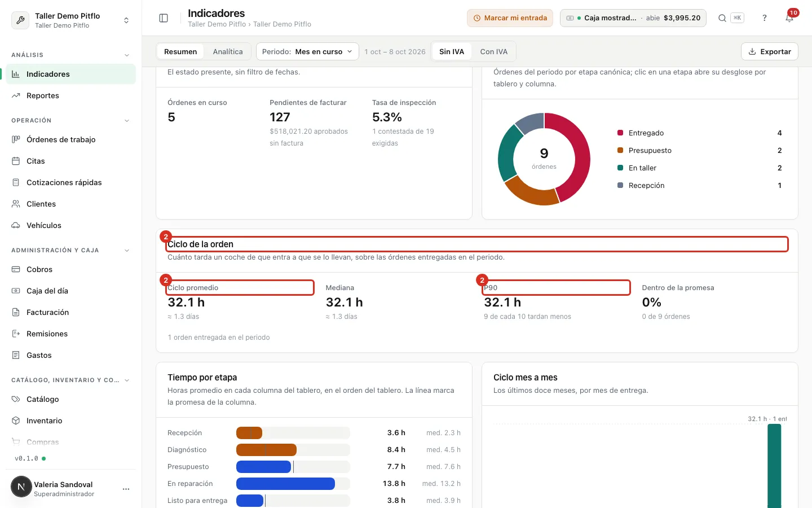Click the Valeria Sandoval avatar
Screen dimensions: 812x508
(x=21, y=487)
